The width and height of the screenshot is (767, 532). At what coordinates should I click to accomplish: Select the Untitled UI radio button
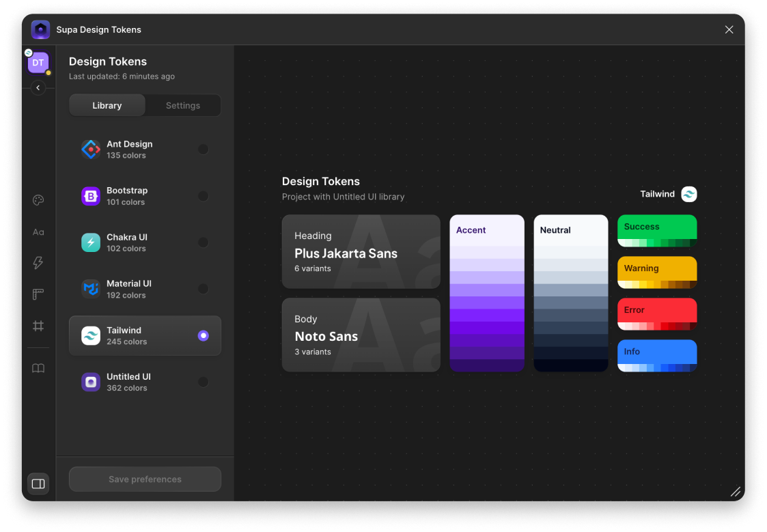(x=203, y=382)
